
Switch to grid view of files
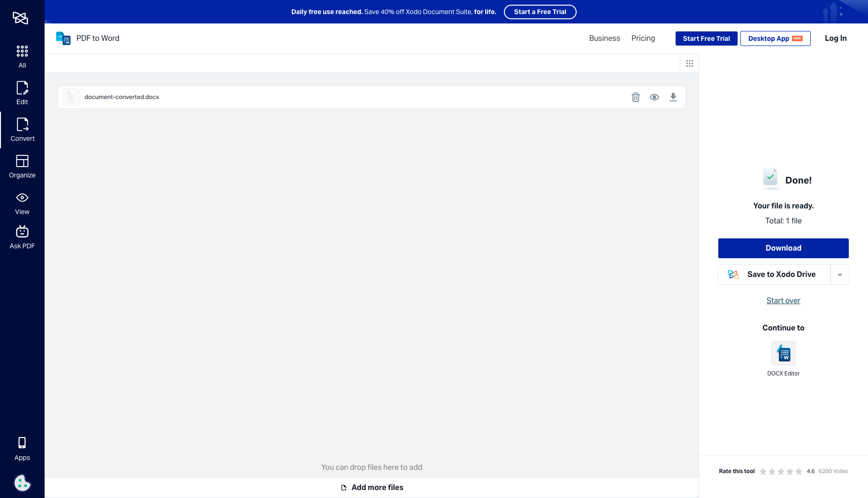click(690, 63)
